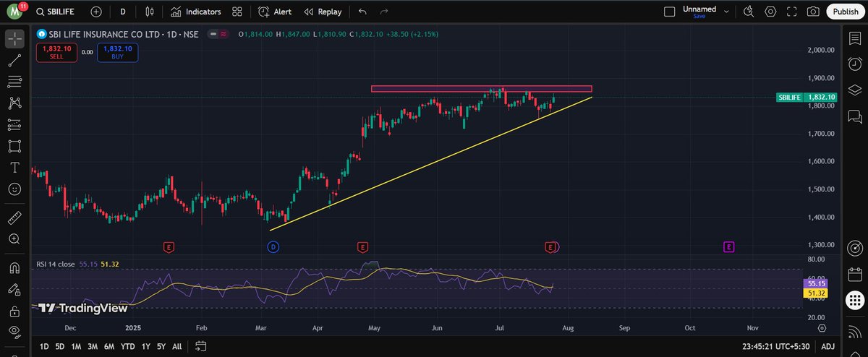Open the patterns drawing tools
This screenshot has width=868, height=357.
click(x=14, y=103)
